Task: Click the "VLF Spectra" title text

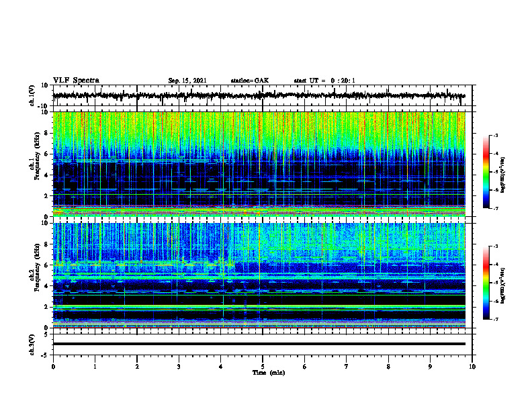Action: coord(76,81)
